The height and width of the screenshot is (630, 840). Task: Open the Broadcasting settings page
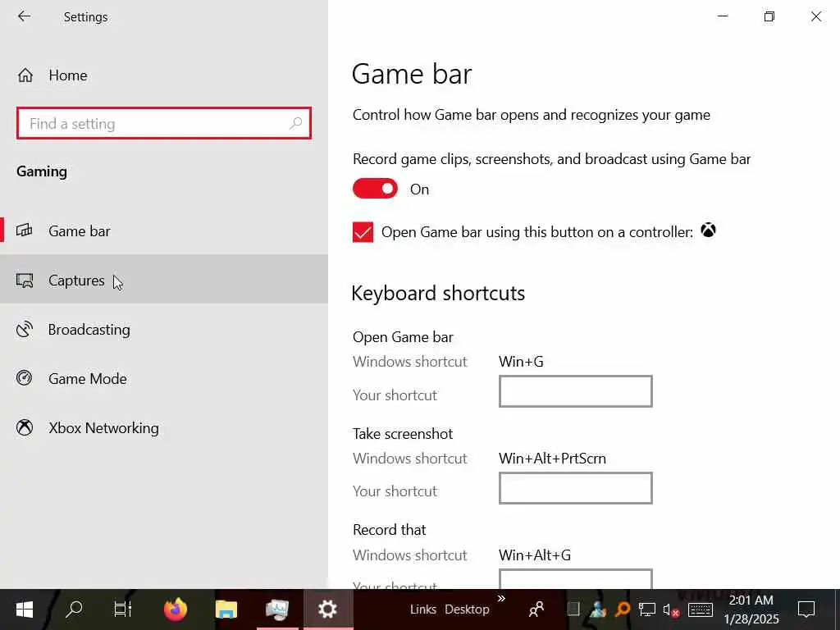point(164,330)
